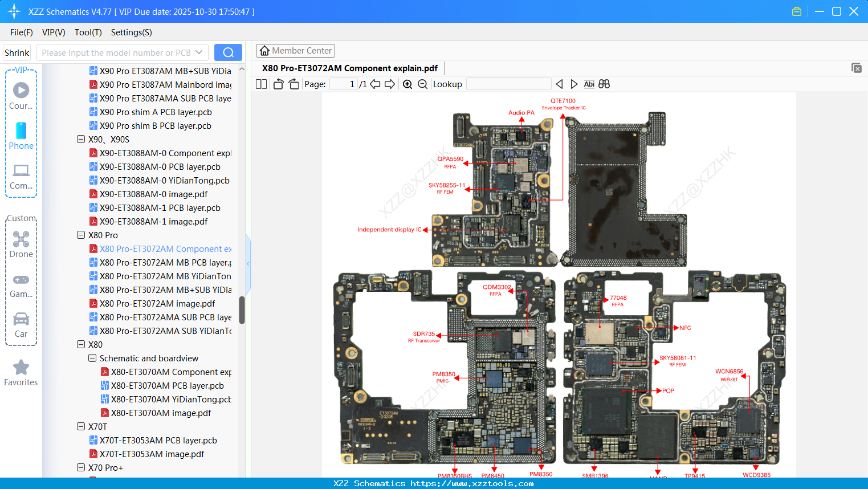Collapse the X70 Pro+ tree group

pyautogui.click(x=81, y=467)
